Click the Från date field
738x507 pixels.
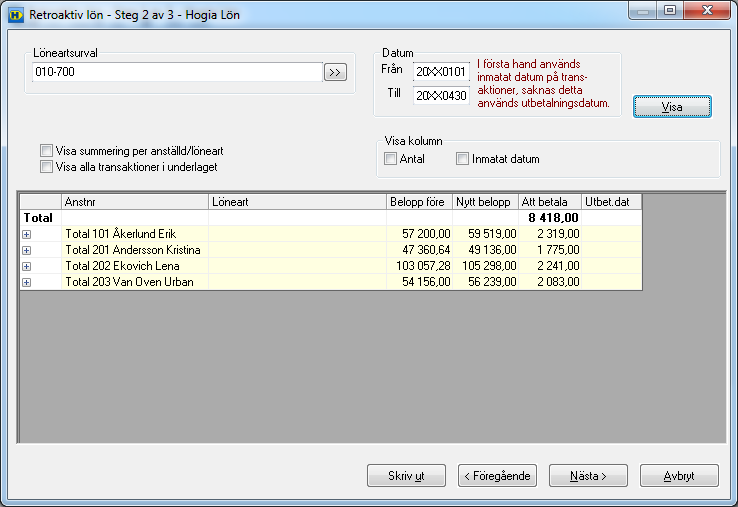tap(441, 72)
